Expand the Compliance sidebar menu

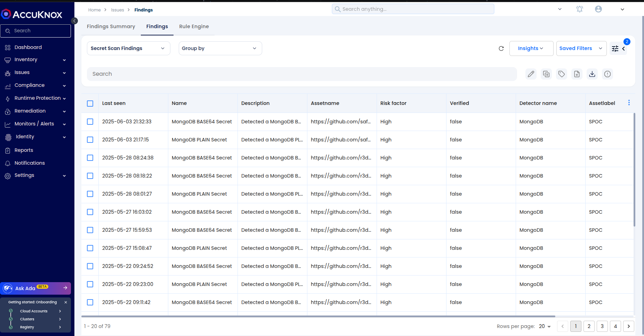pos(35,85)
